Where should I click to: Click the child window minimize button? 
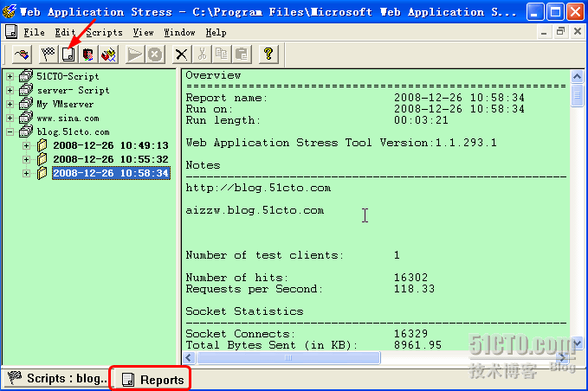pyautogui.click(x=544, y=32)
